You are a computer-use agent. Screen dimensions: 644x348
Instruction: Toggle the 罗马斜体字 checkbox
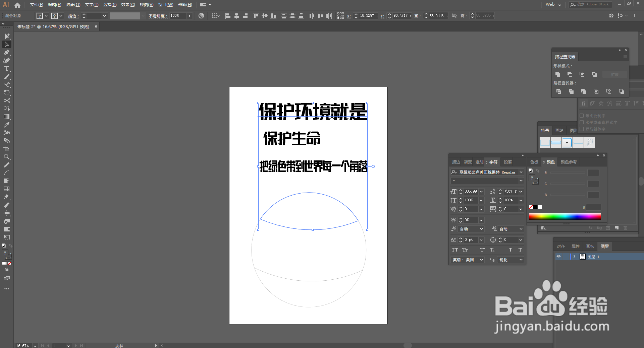pyautogui.click(x=582, y=129)
